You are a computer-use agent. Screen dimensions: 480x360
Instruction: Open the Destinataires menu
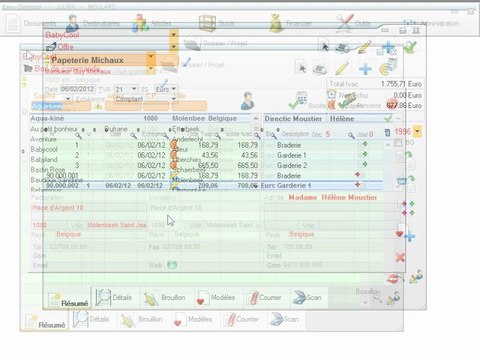[93, 23]
